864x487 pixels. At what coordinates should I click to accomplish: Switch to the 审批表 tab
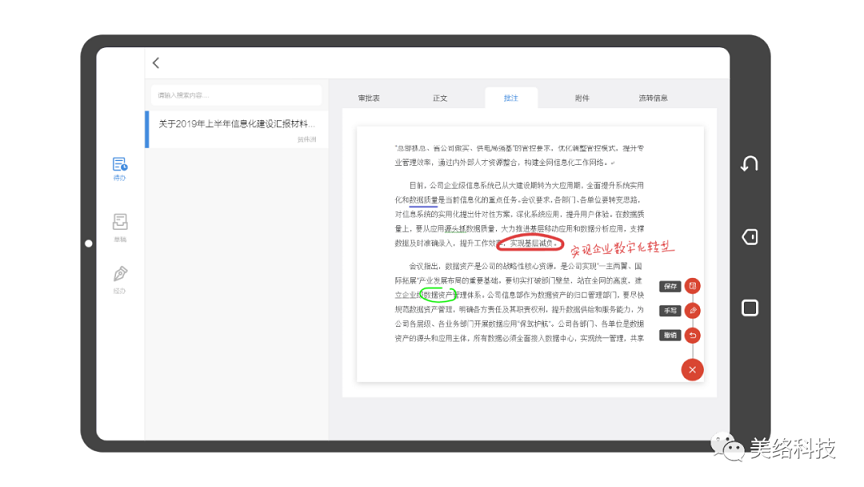(x=369, y=98)
